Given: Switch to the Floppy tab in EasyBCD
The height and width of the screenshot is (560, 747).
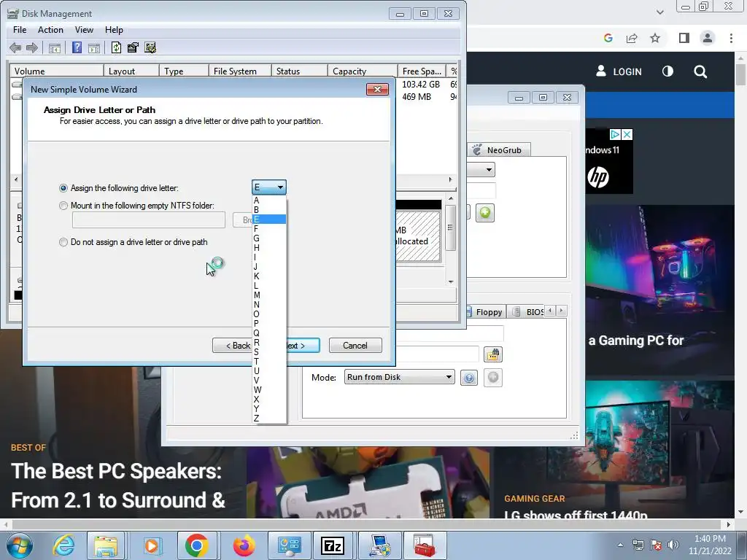Looking at the screenshot, I should 485,312.
